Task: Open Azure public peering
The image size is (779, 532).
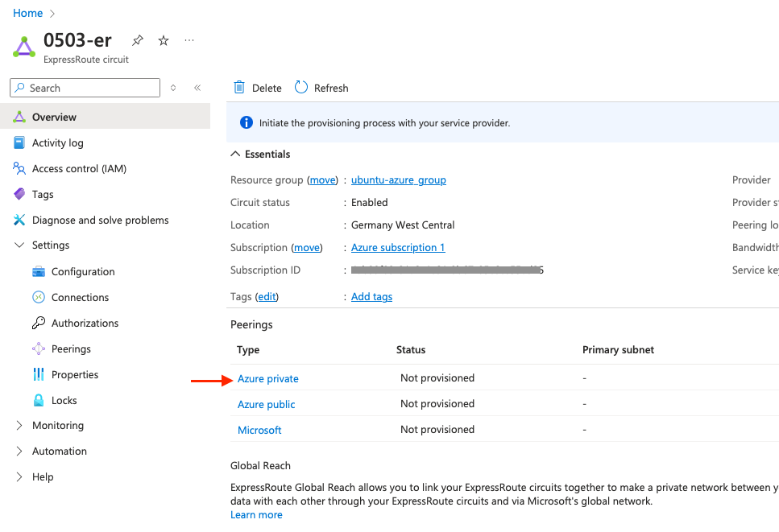Action: [267, 405]
